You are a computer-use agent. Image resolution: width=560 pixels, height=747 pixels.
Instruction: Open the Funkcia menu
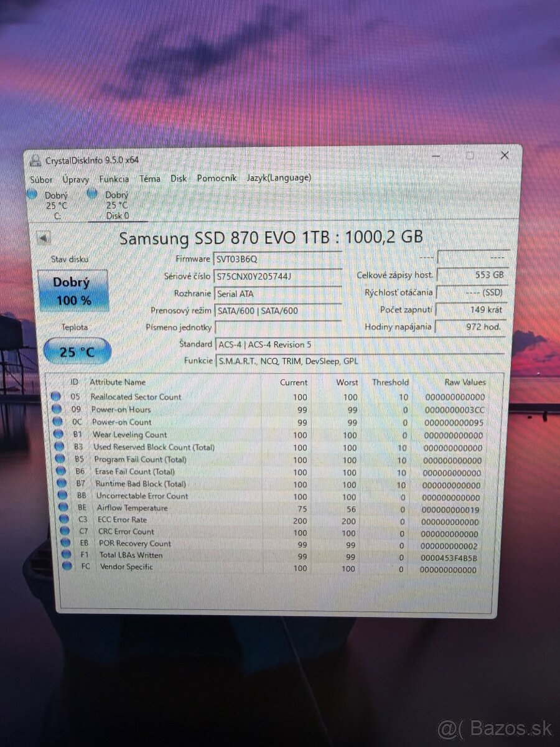114,178
